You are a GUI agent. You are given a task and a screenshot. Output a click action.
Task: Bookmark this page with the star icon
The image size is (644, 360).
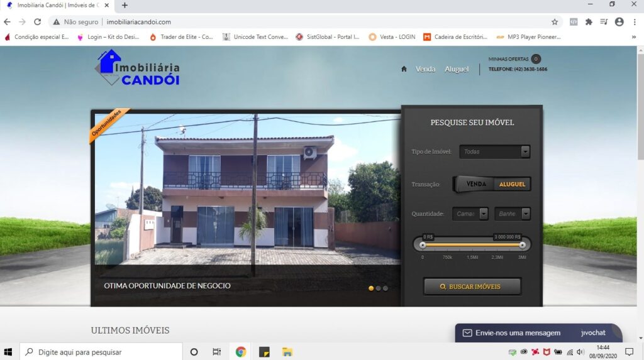coord(555,22)
